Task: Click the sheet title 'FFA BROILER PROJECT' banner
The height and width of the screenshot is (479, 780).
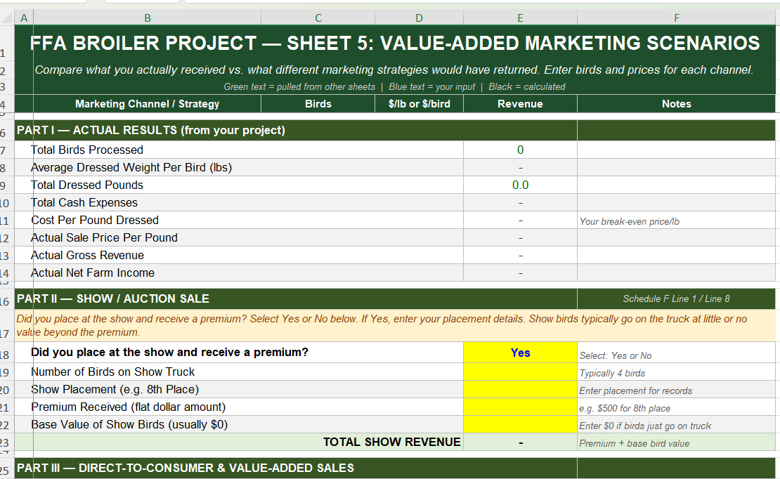Action: tap(394, 43)
